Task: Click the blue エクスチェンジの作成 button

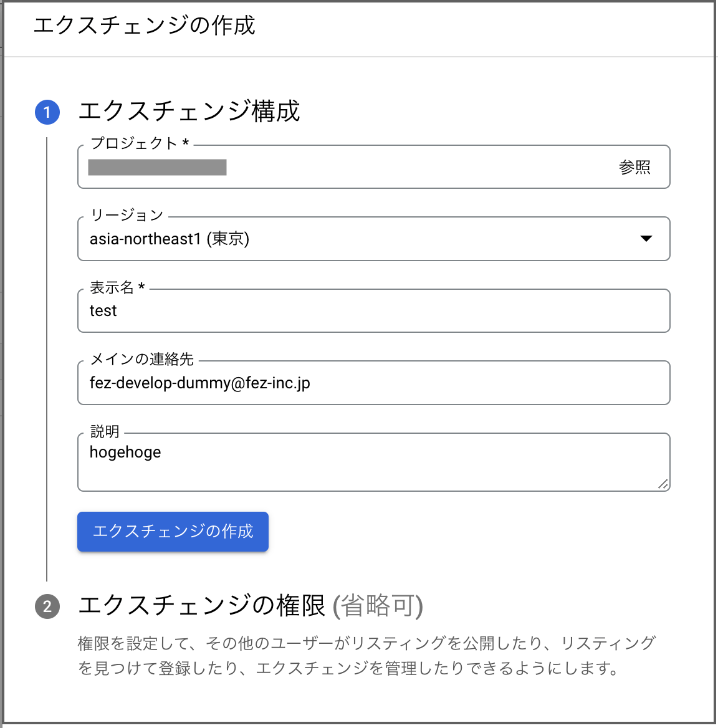Action: [173, 532]
